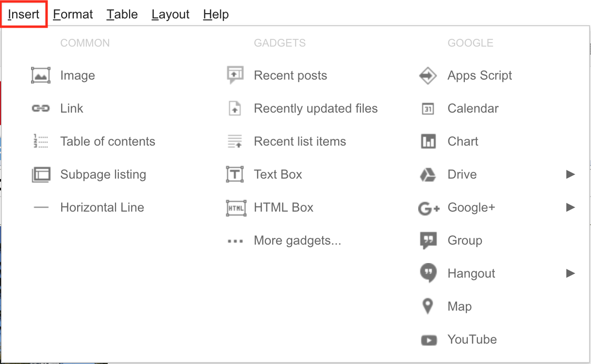Select the Google+ logo icon
Screen dimensions: 591x364
pyautogui.click(x=428, y=208)
